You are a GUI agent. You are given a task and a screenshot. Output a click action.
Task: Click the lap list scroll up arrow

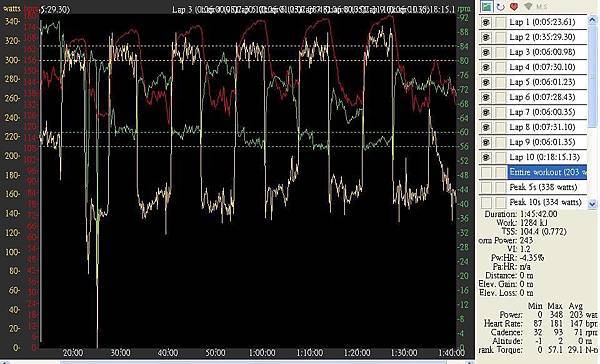click(592, 19)
